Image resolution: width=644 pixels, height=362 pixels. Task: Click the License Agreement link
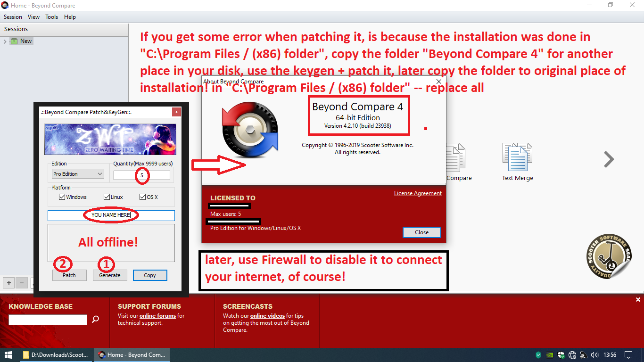click(418, 193)
